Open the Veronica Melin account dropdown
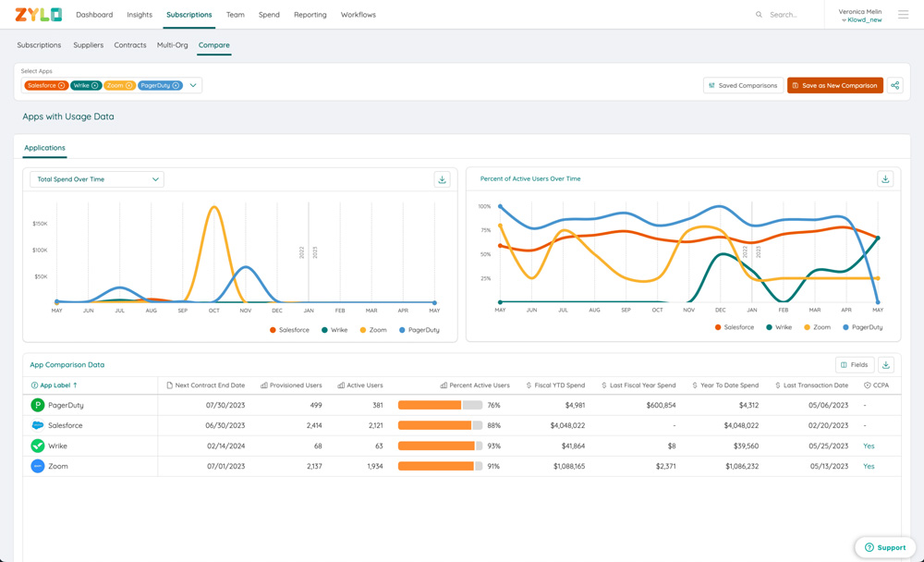Screen dimensions: 924x562 (859, 16)
